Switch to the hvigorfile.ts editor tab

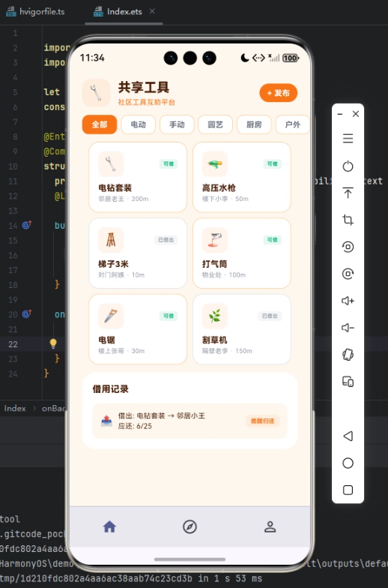click(x=36, y=12)
